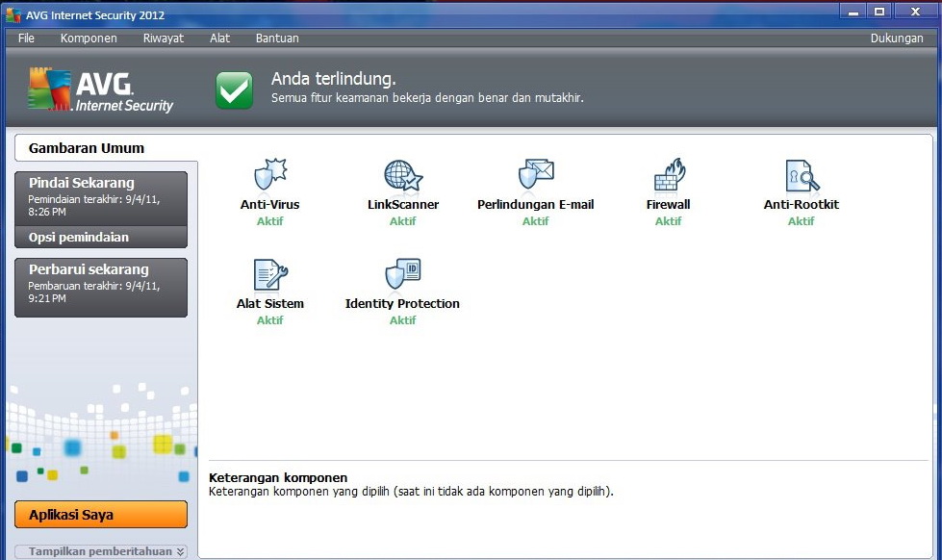
Task: Open the Perlindungan E-mail envelope icon
Action: pyautogui.click(x=536, y=174)
